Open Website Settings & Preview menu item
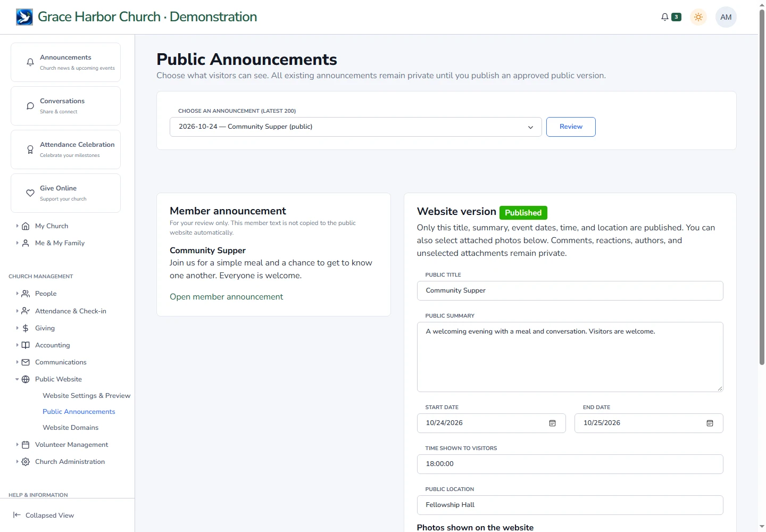 (86, 396)
